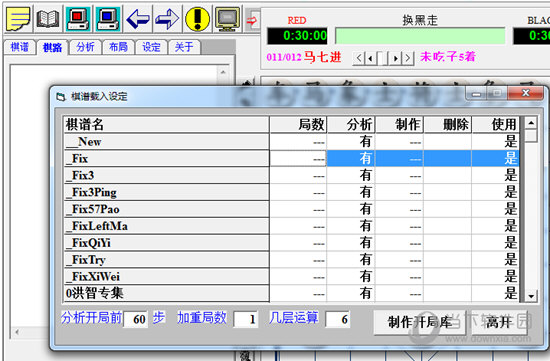The image size is (550, 361).
Task: Click the 制作开局库 button
Action: (420, 322)
